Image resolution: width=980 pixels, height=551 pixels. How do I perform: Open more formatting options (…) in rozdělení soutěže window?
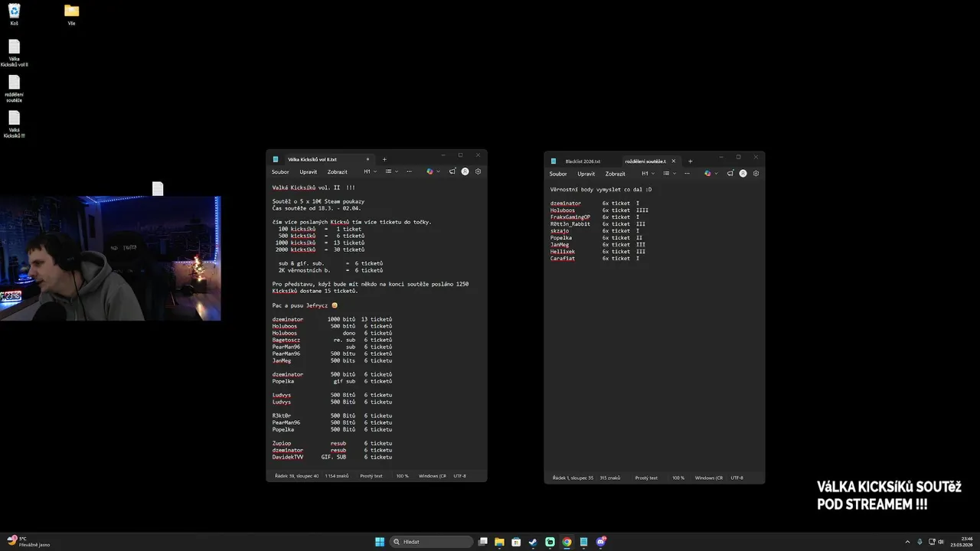tap(687, 173)
